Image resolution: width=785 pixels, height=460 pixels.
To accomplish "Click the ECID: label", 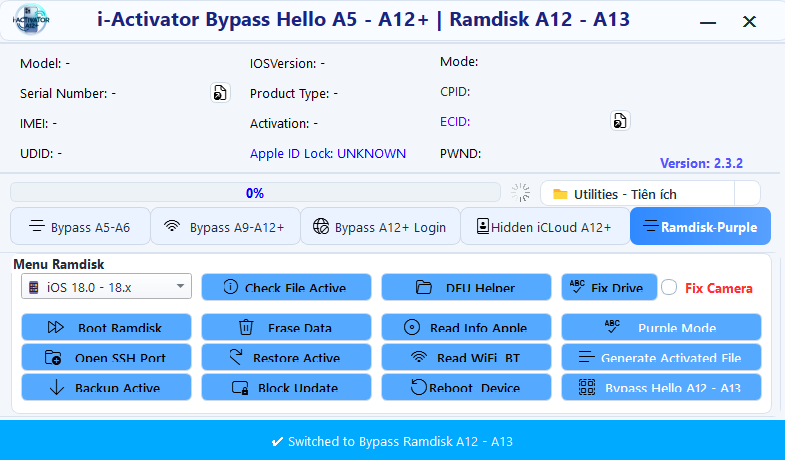I will [x=455, y=122].
